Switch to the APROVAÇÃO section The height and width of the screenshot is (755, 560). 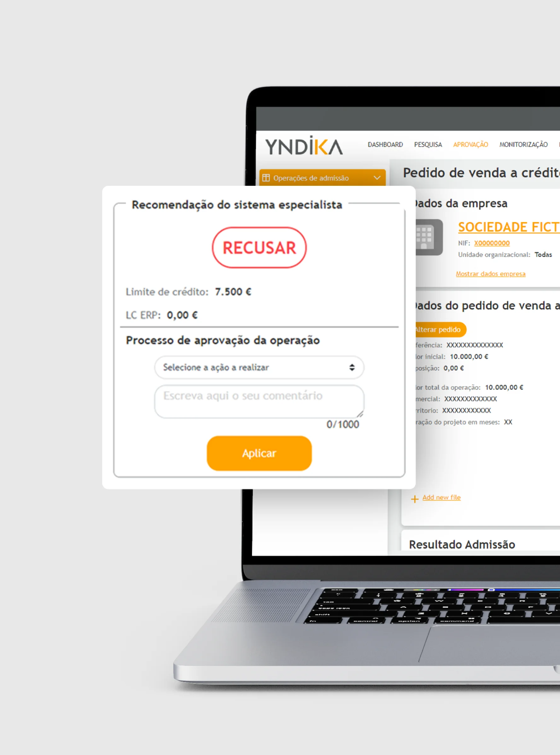(470, 144)
